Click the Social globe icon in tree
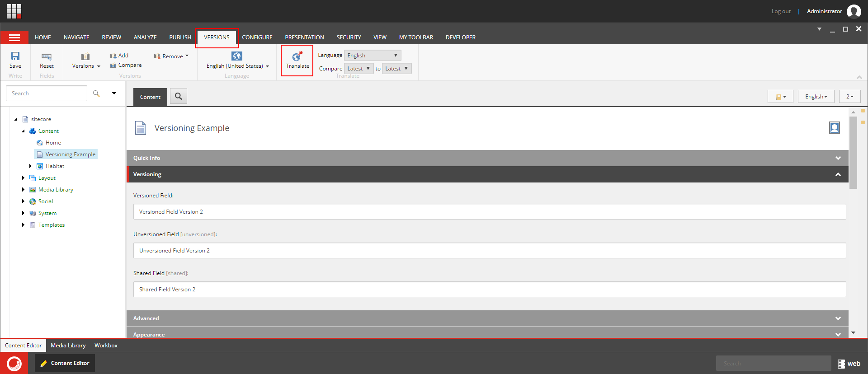The height and width of the screenshot is (374, 868). coord(33,201)
